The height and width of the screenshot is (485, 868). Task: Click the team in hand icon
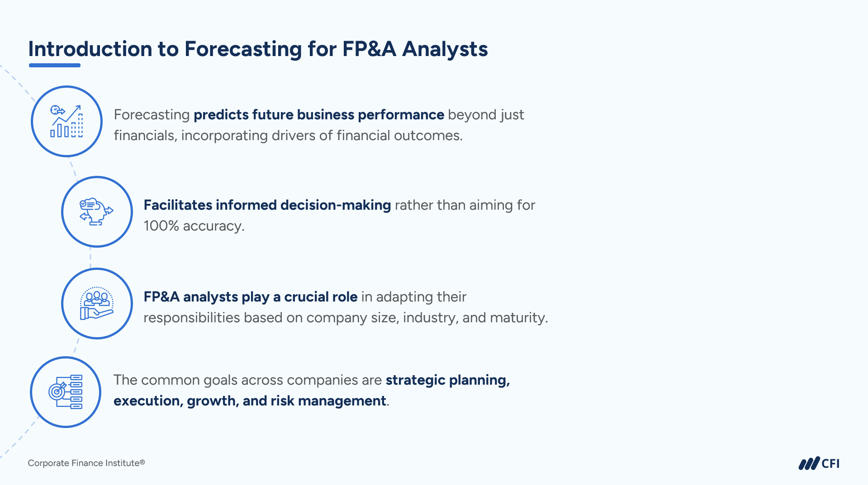tap(96, 303)
